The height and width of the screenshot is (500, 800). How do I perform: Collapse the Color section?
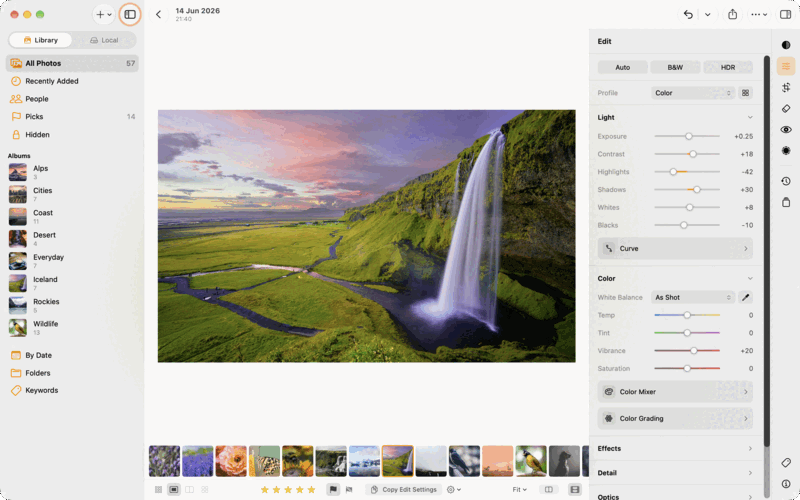click(x=750, y=279)
